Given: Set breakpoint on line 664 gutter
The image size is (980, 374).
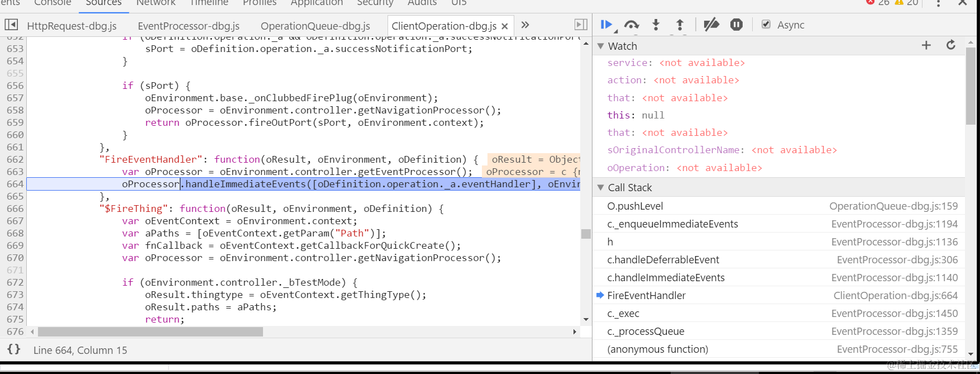Looking at the screenshot, I should coord(15,184).
